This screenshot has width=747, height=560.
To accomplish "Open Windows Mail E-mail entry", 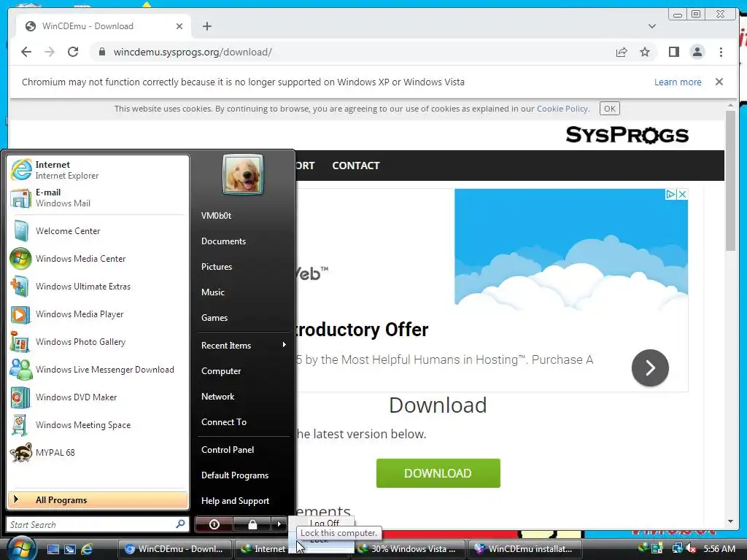I will click(98, 198).
